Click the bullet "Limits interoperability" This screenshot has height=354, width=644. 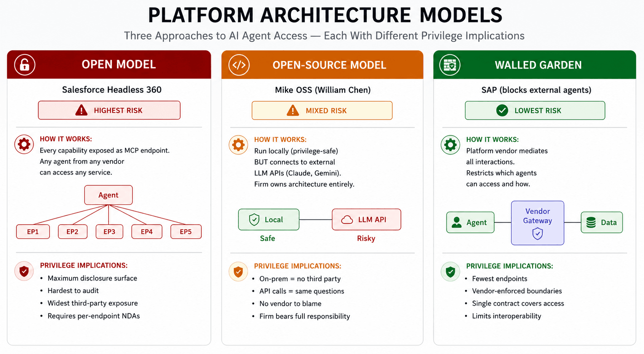(x=507, y=316)
